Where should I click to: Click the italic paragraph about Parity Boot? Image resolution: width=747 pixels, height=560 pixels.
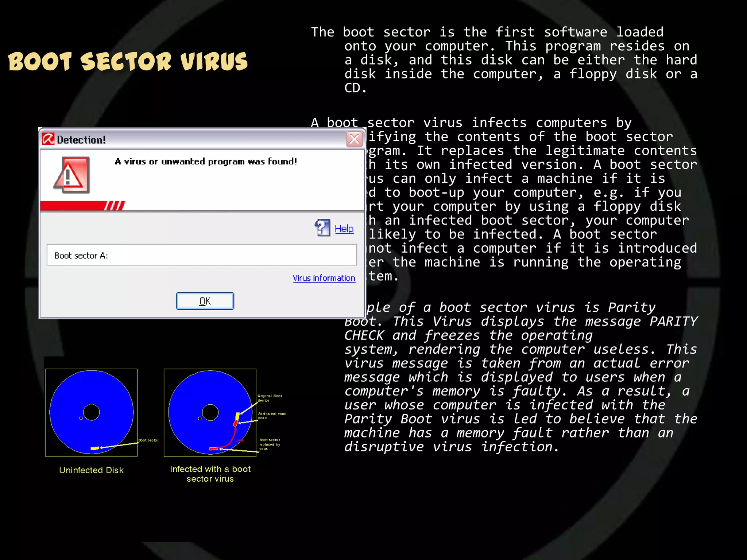[x=521, y=377]
